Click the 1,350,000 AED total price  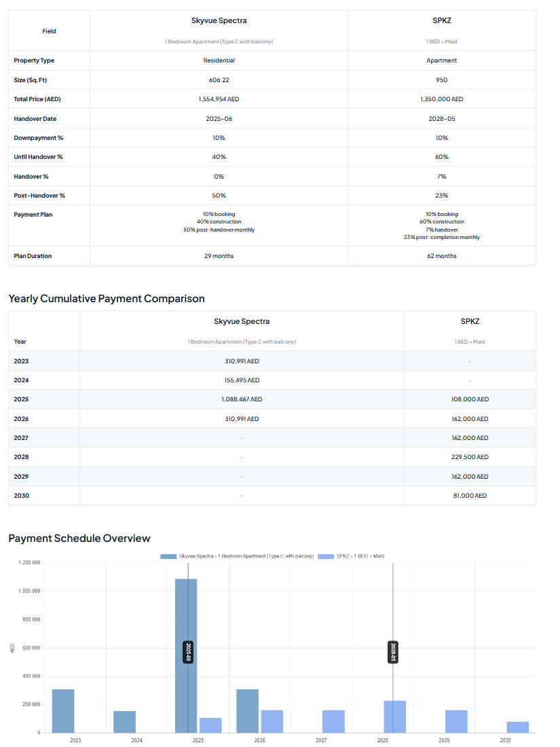442,99
